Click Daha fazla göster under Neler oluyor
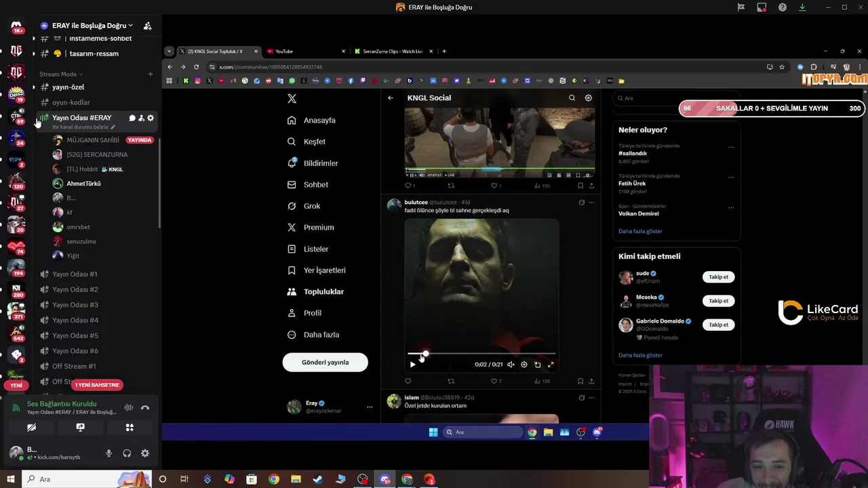The width and height of the screenshot is (868, 488). pyautogui.click(x=640, y=231)
